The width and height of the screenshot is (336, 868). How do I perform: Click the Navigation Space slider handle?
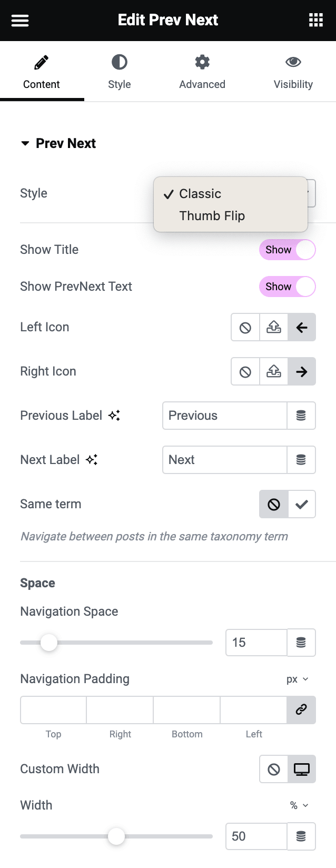pyautogui.click(x=49, y=643)
